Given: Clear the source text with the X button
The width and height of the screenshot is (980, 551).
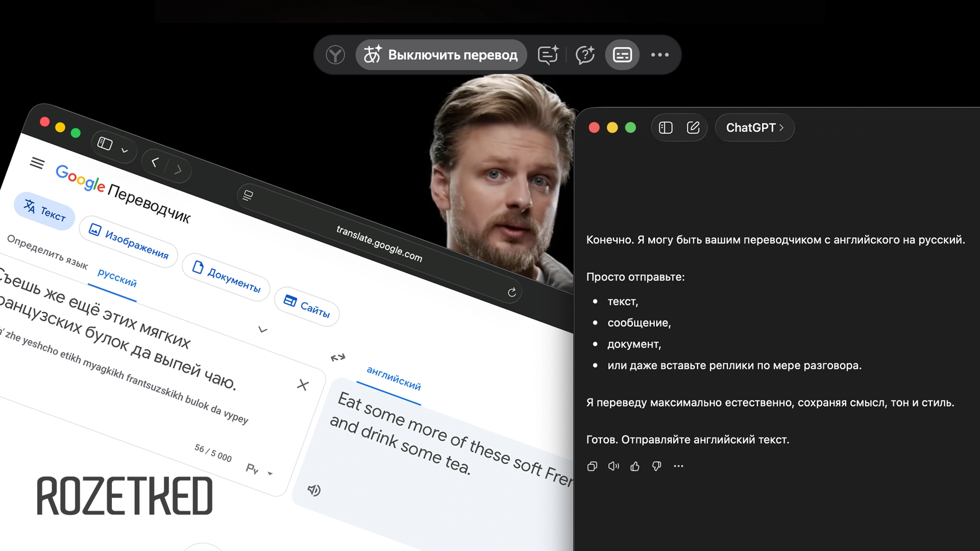Looking at the screenshot, I should tap(303, 385).
